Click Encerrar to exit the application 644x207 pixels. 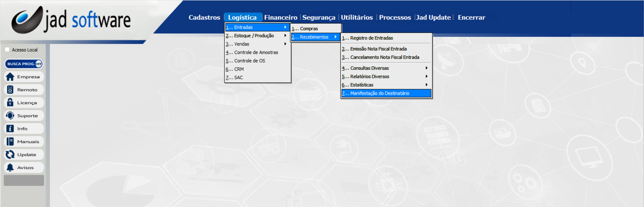[471, 17]
